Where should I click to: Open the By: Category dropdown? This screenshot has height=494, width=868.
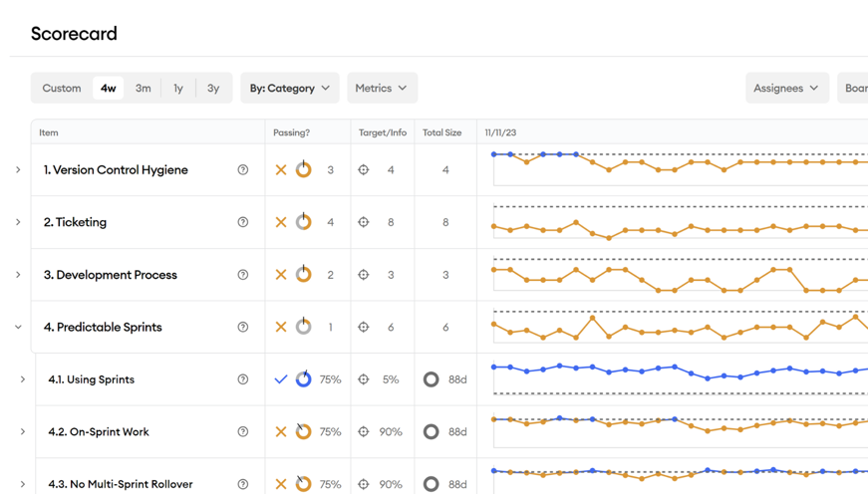pos(289,89)
